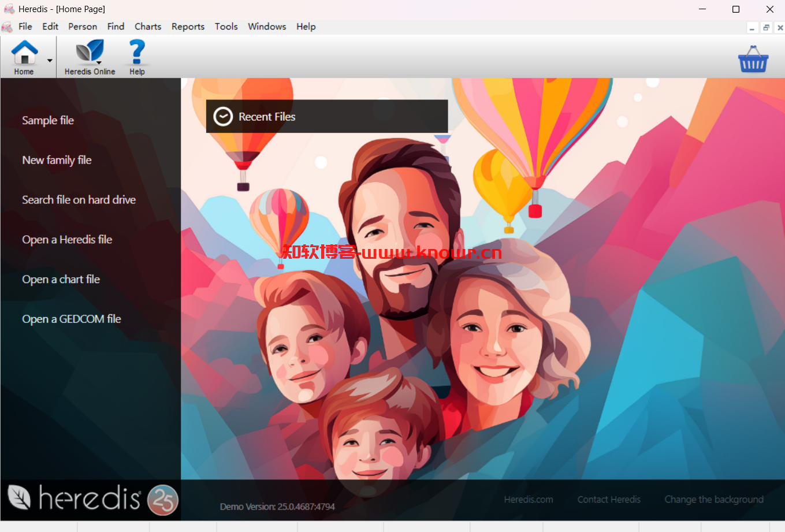Select Open a chart file
The height and width of the screenshot is (532, 785).
click(x=61, y=280)
